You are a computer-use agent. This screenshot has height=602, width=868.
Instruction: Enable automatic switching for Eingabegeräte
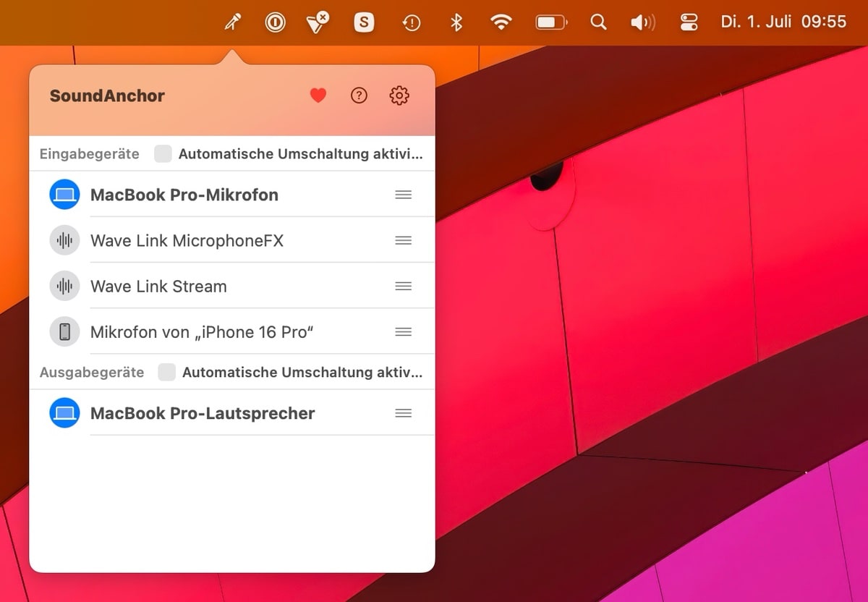tap(163, 154)
